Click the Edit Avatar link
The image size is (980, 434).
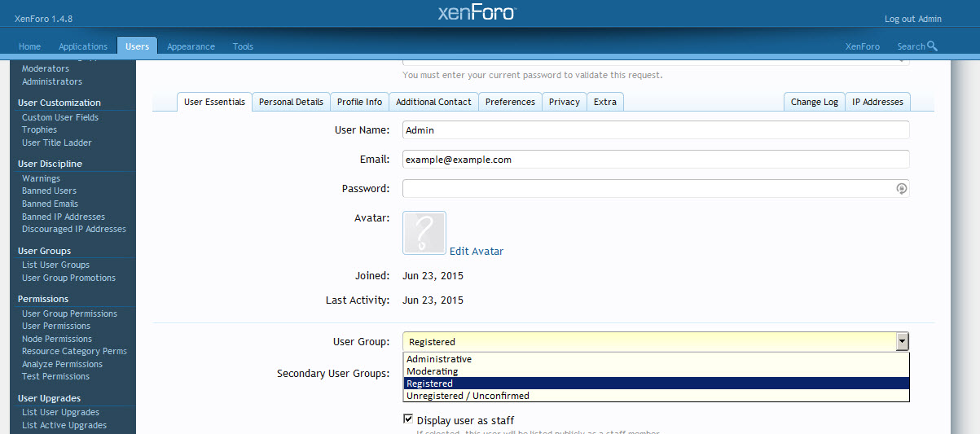pyautogui.click(x=477, y=252)
